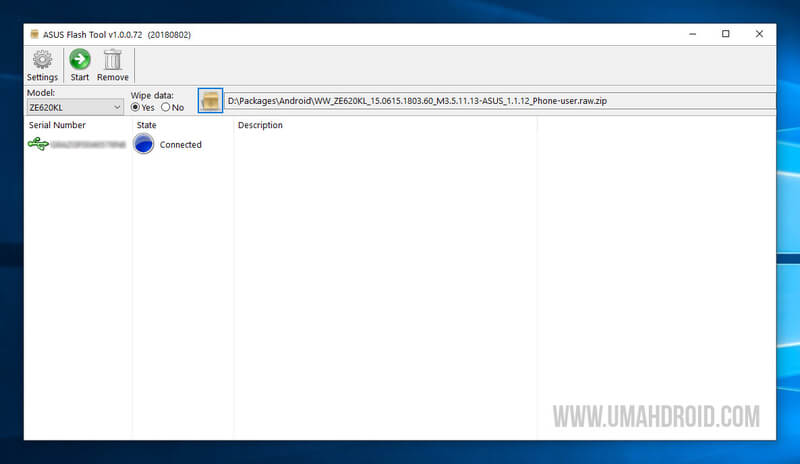Close the ASUS Flash Tool window
The image size is (800, 464).
point(759,34)
